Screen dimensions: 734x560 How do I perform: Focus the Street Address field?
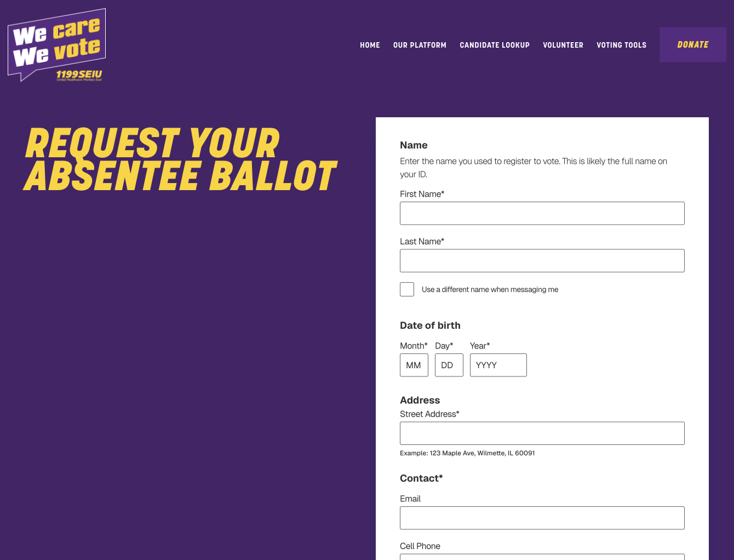542,433
